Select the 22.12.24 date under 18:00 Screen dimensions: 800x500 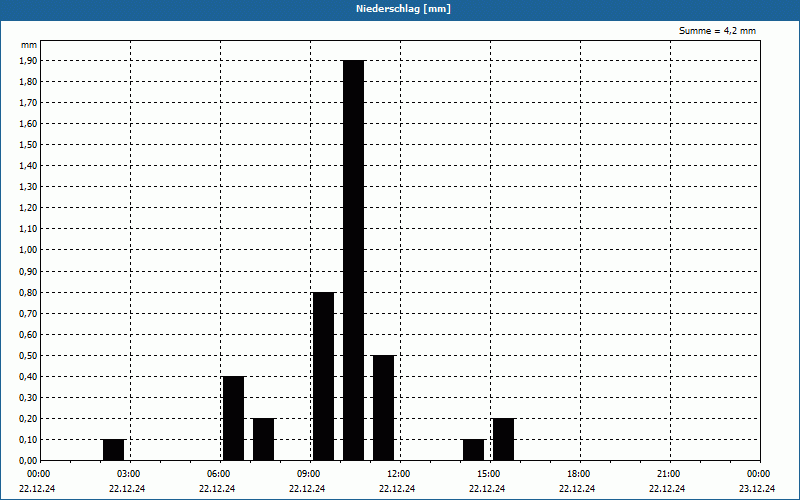577,488
